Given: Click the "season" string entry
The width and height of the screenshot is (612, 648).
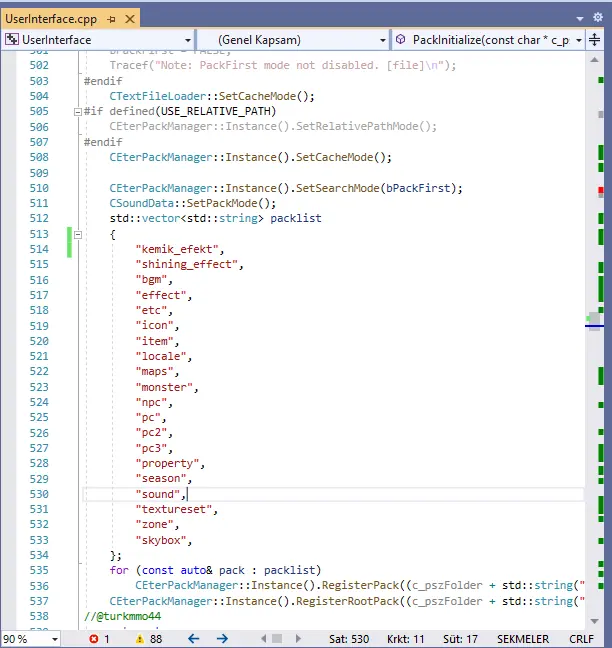Looking at the screenshot, I should [x=161, y=479].
